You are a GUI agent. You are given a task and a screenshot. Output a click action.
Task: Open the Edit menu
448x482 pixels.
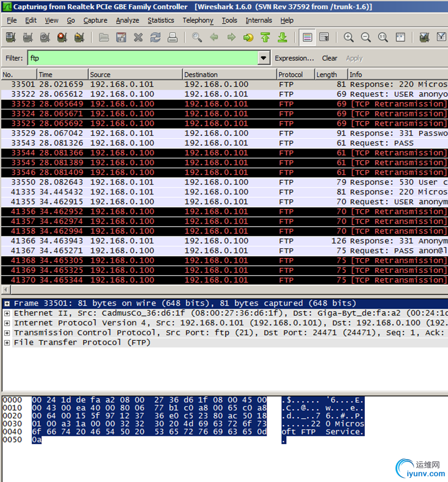pyautogui.click(x=31, y=20)
